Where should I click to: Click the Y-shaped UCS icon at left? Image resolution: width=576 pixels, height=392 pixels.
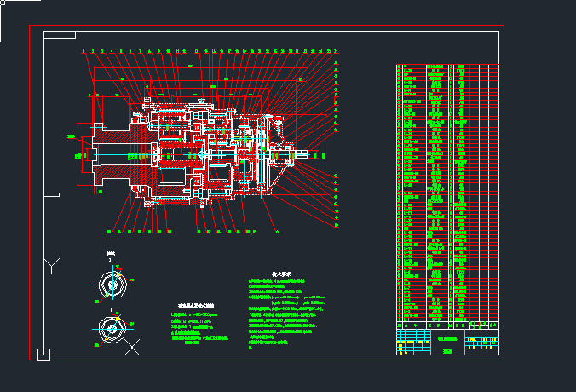[x=53, y=265]
